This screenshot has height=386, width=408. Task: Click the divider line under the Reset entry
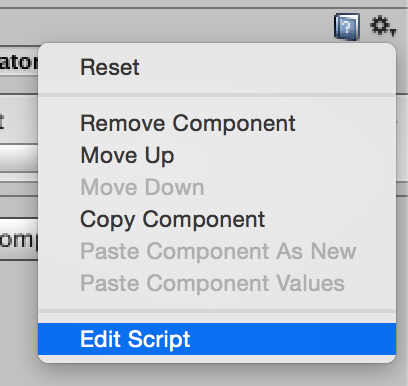[x=217, y=95]
